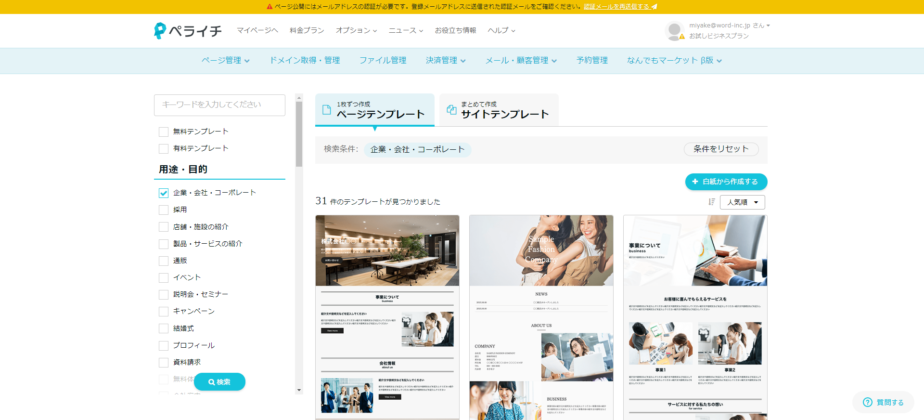Expand the オプション menu in header
The width and height of the screenshot is (924, 420).
[356, 31]
